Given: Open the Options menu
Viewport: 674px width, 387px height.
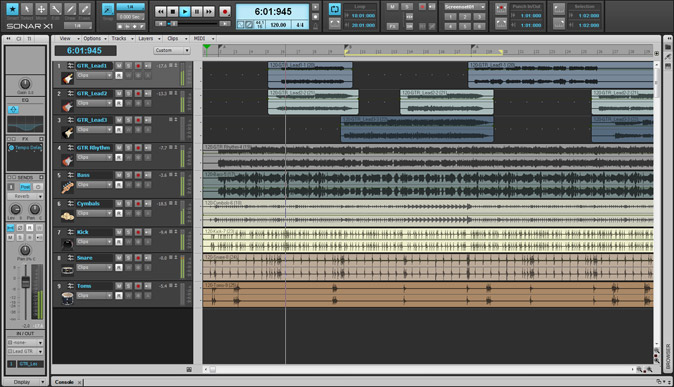Looking at the screenshot, I should tap(94, 39).
